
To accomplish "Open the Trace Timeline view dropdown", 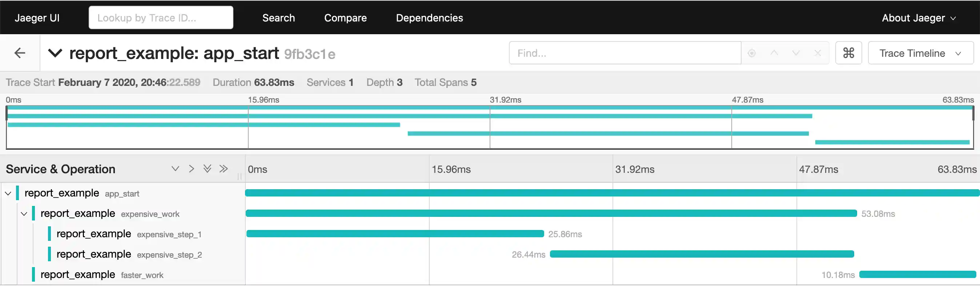I will pos(921,53).
